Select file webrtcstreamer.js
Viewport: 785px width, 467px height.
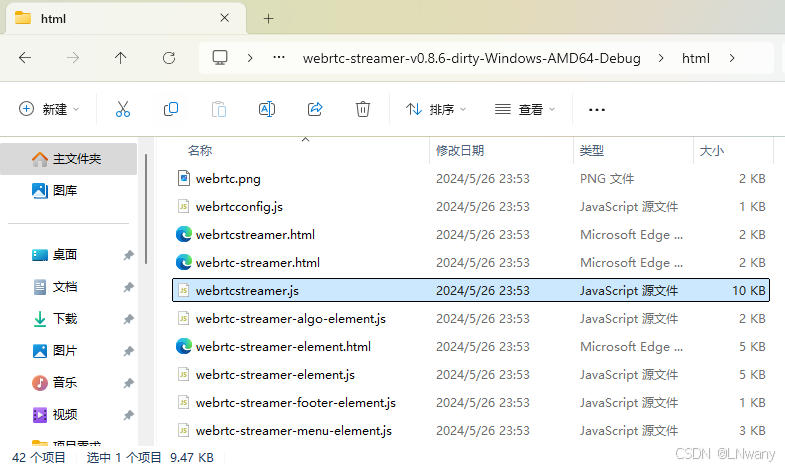[471, 290]
